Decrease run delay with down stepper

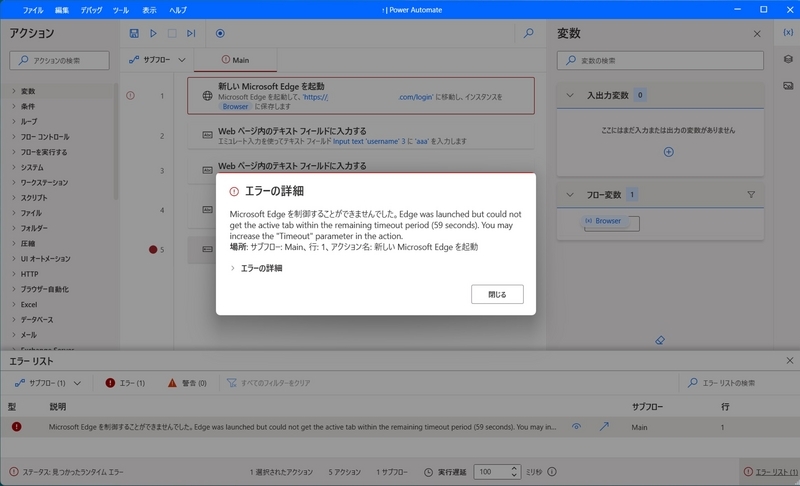point(514,475)
